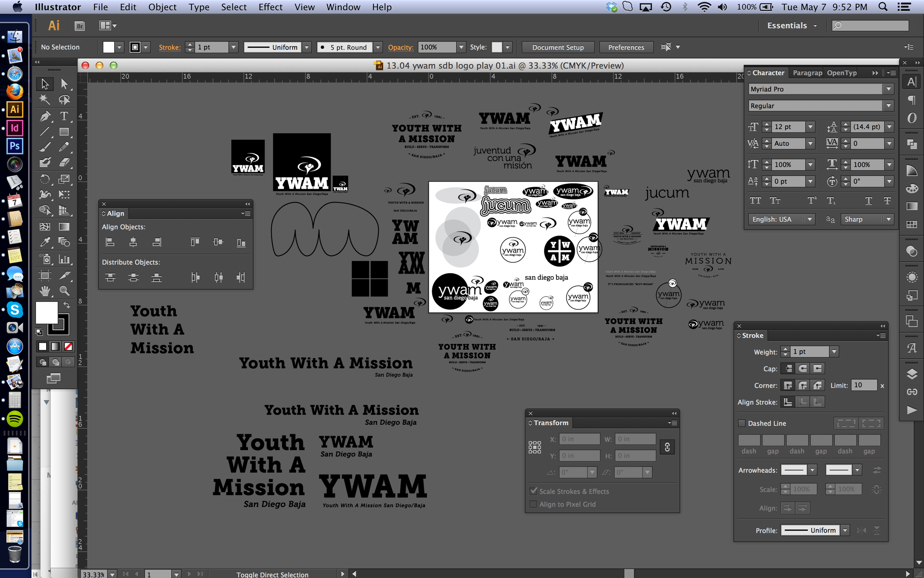The image size is (924, 578).
Task: Click Default Fill and Stroke button
Action: pyautogui.click(x=39, y=332)
